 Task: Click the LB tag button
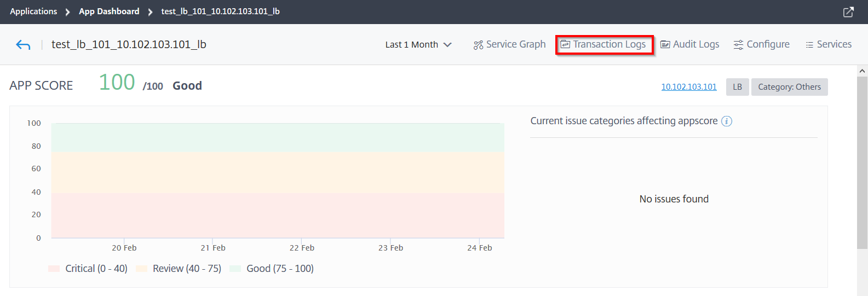click(737, 87)
